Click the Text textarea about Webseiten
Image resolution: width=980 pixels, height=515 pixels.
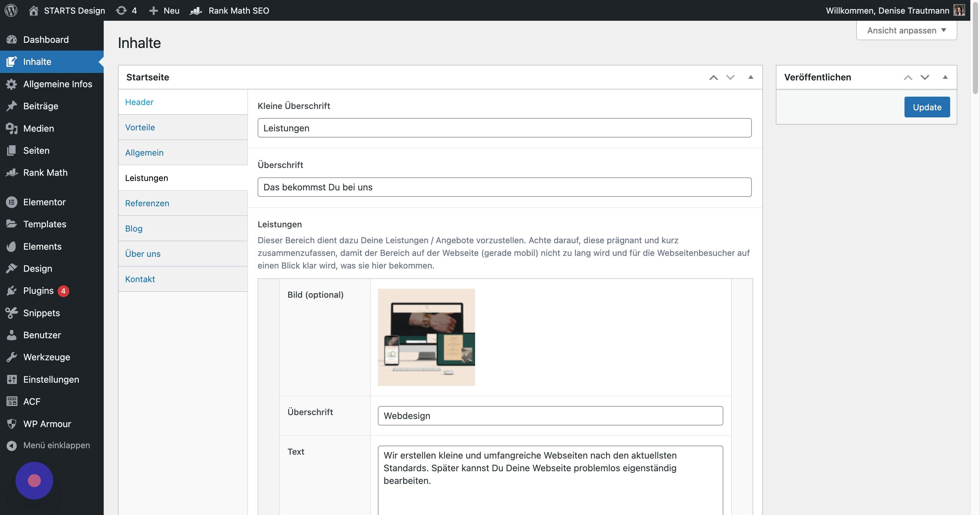[550, 480]
